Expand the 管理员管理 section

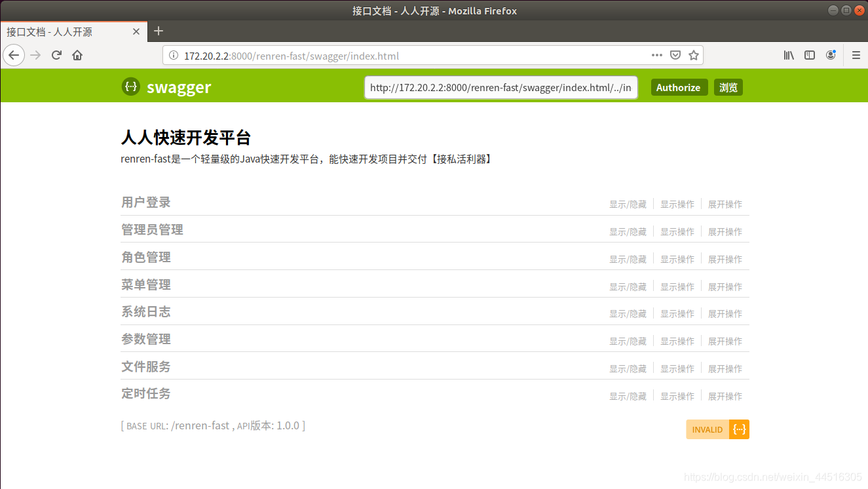point(152,230)
